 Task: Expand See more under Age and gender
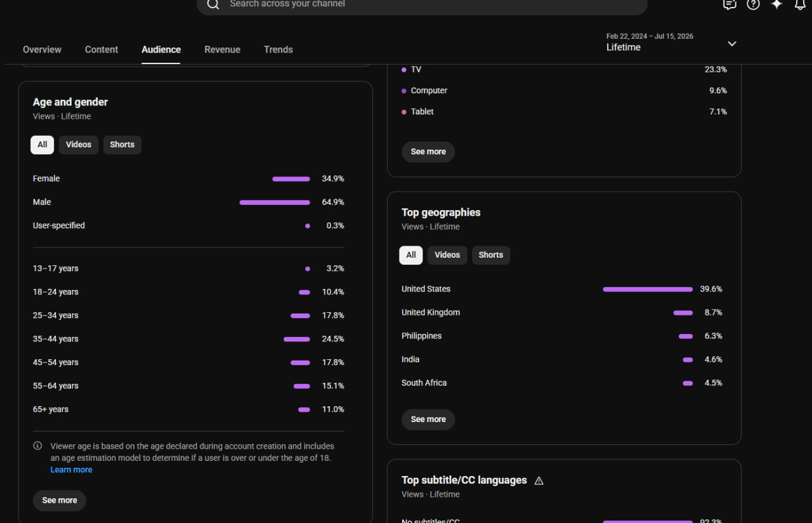(60, 500)
